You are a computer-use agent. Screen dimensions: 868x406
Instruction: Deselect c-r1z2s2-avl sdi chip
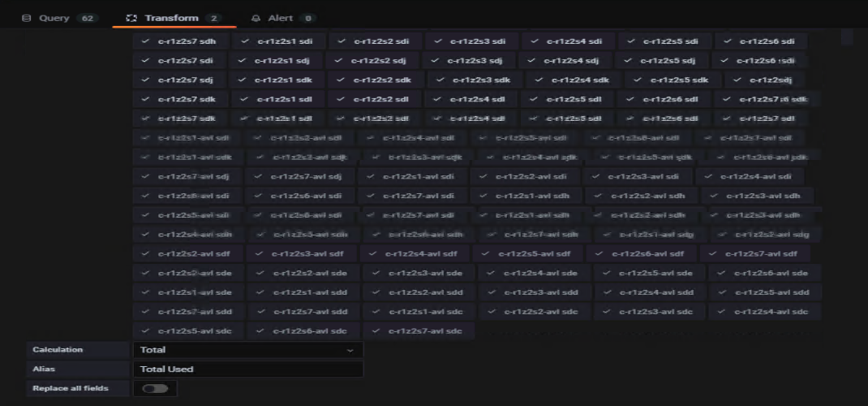click(x=525, y=176)
